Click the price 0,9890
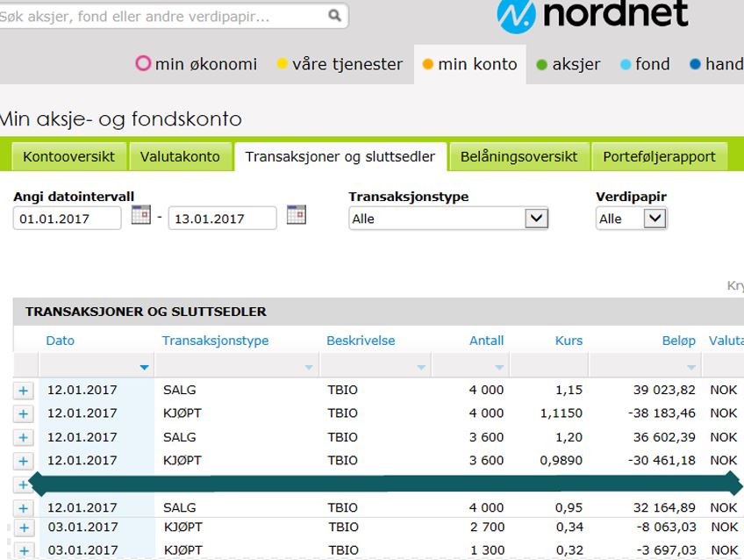Viewport: 744px width, 560px height. pos(562,460)
